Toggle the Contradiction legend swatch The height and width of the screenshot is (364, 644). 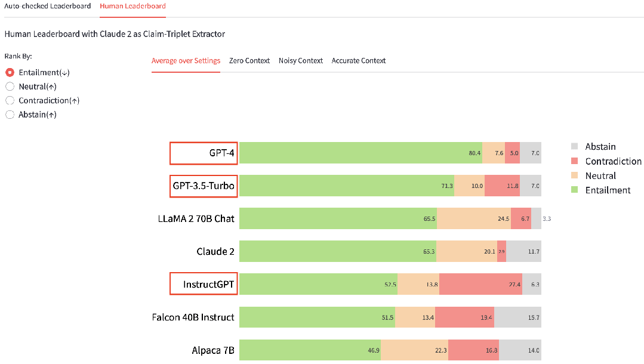coord(574,161)
